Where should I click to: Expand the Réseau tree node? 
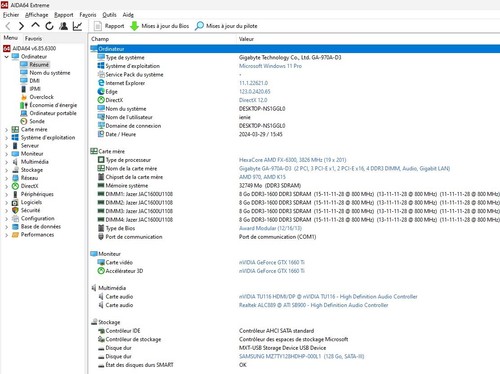6,178
